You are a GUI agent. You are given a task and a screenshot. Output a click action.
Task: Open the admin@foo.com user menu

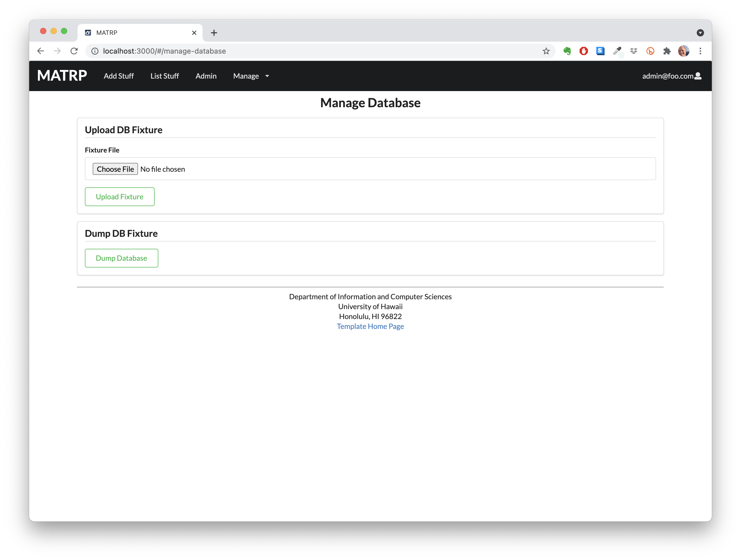(671, 76)
